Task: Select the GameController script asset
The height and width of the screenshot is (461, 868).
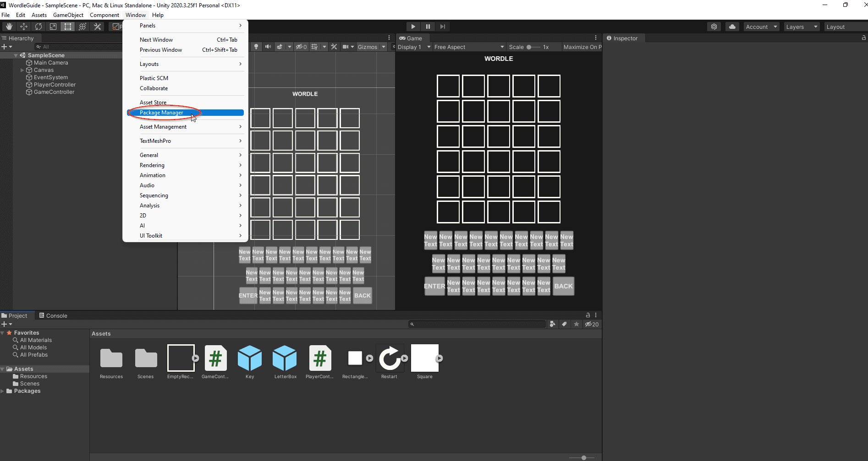Action: [215, 362]
